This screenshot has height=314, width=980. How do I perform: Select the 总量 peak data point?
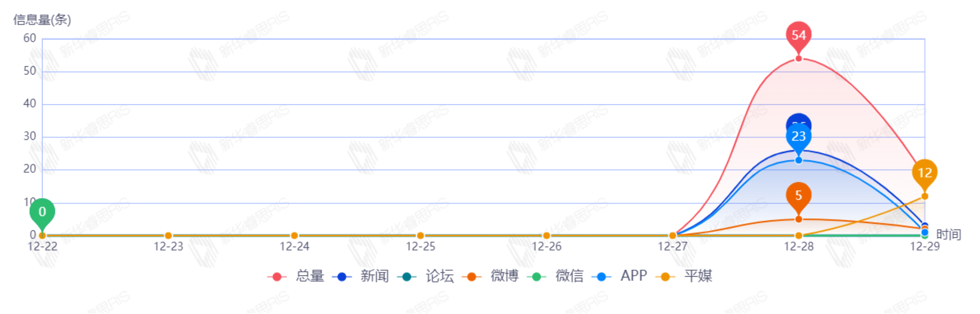(799, 59)
